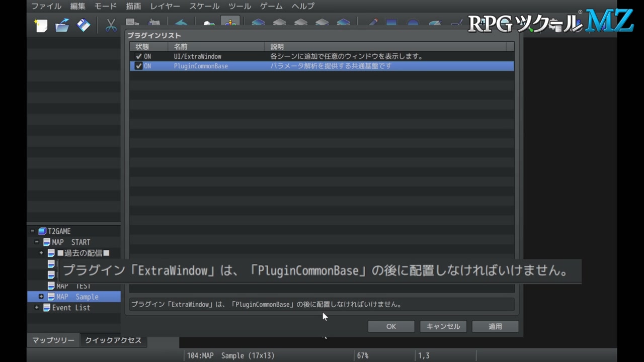The width and height of the screenshot is (644, 362).
Task: Open the ファイル menu
Action: click(46, 6)
